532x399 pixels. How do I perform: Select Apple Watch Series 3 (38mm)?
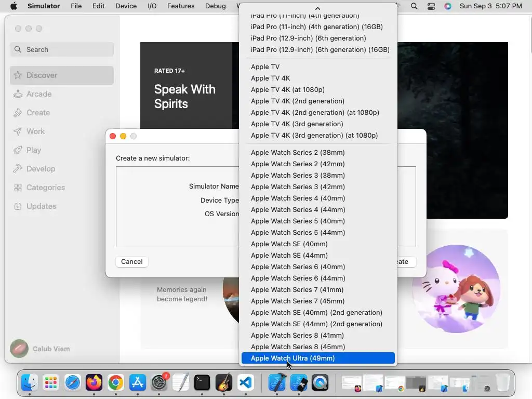pyautogui.click(x=318, y=175)
